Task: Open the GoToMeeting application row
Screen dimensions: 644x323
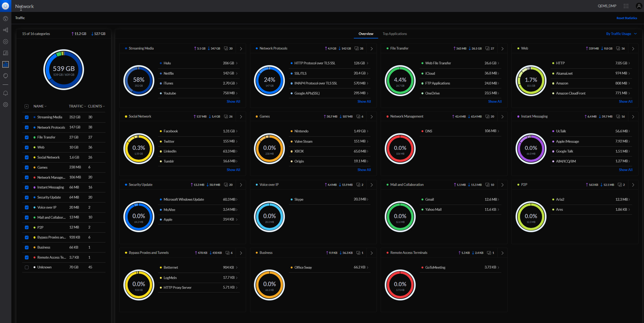Action: click(461, 267)
